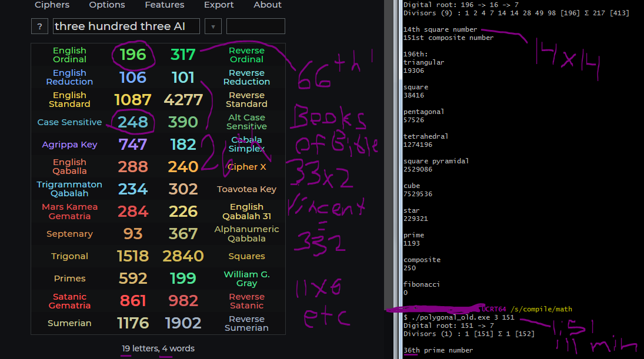Click the Squares value 2840
The image size is (644, 359).
[x=183, y=256]
